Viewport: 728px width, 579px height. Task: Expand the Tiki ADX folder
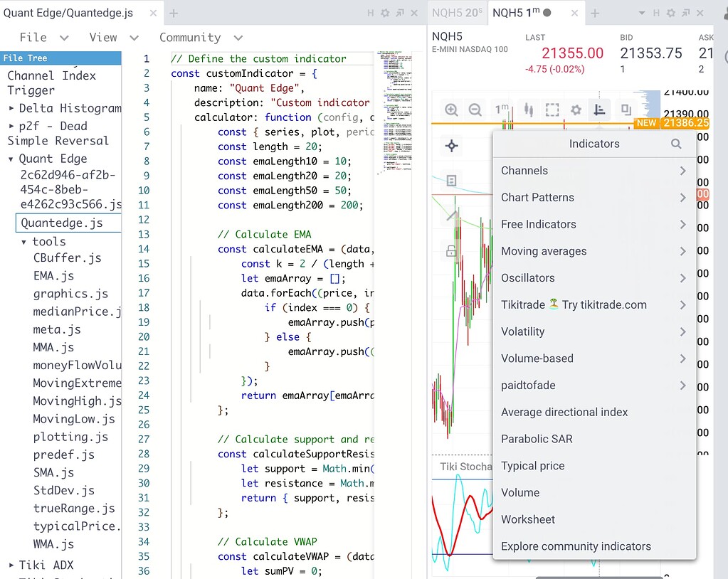pos(11,565)
